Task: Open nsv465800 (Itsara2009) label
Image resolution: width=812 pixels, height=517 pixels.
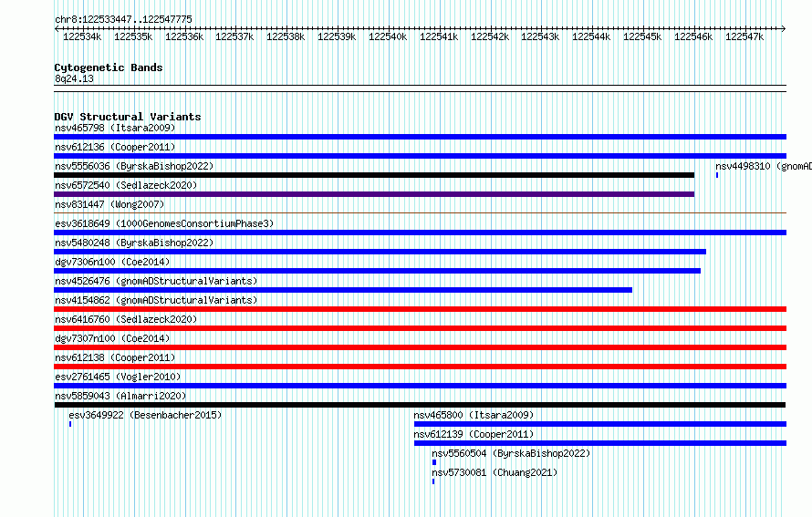Action: click(474, 415)
